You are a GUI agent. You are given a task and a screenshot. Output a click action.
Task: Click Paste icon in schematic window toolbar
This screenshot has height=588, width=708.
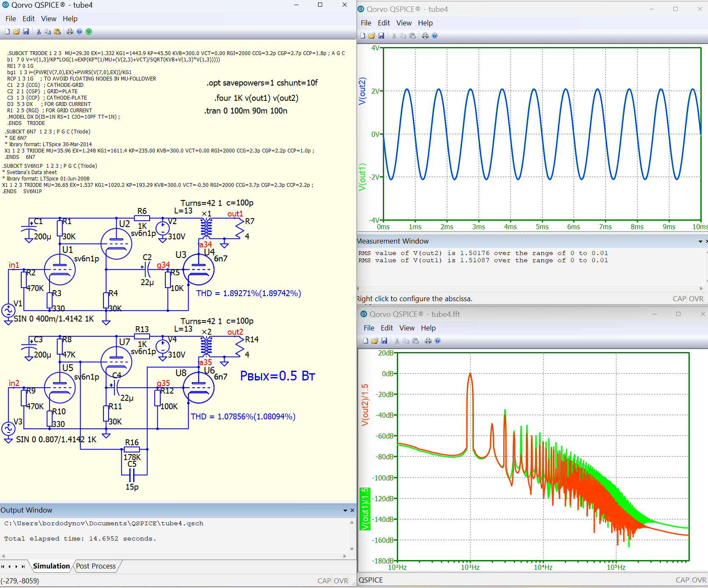click(x=57, y=31)
